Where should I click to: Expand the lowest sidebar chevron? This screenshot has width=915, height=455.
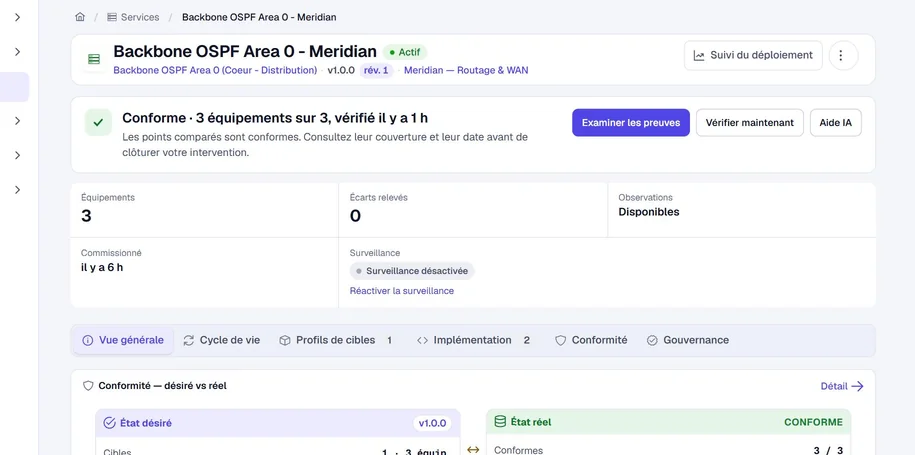18,190
